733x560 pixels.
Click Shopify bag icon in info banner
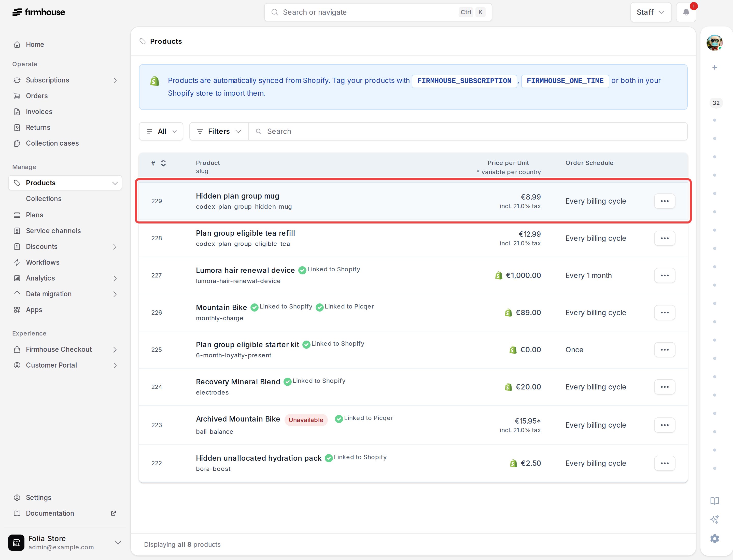155,81
